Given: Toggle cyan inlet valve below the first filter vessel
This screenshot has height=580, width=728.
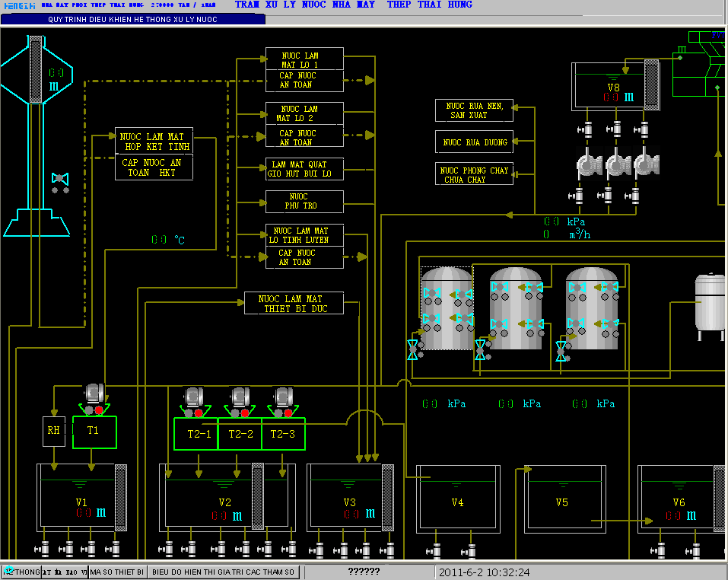Looking at the screenshot, I should (x=413, y=350).
